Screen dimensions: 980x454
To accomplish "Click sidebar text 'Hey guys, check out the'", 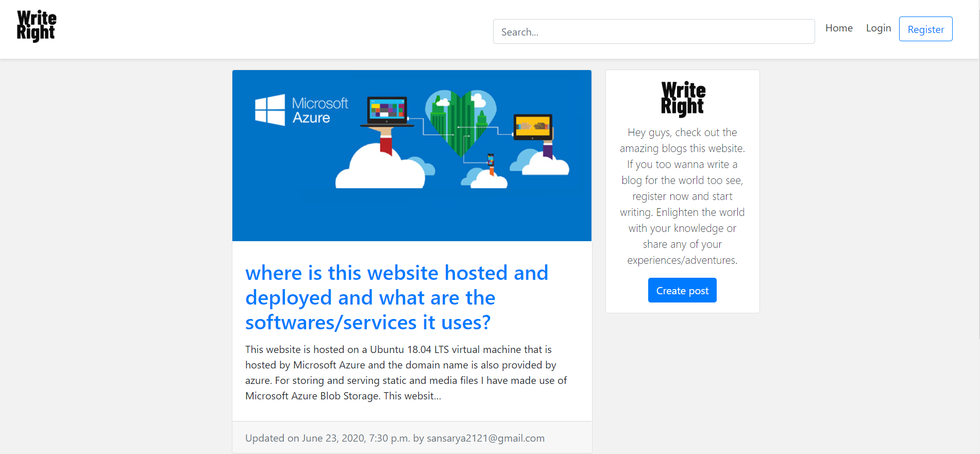I will (682, 132).
